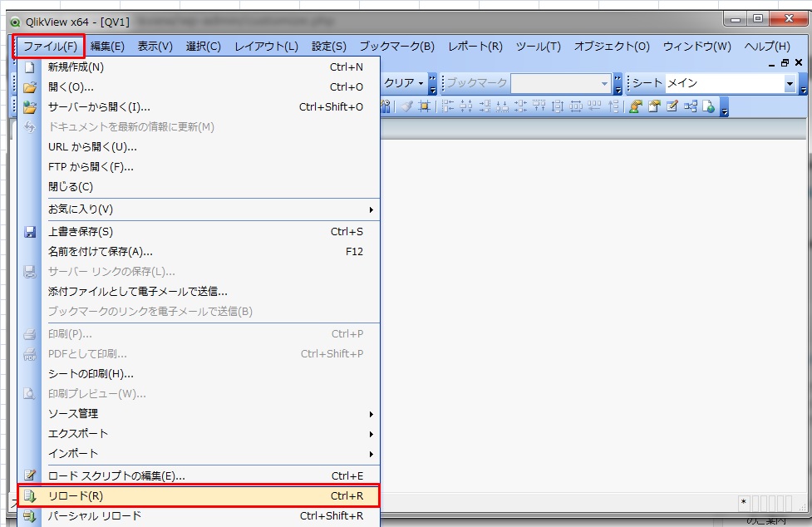The height and width of the screenshot is (527, 812).
Task: Open the シート sheet dropdown showing メイン
Action: [x=789, y=84]
